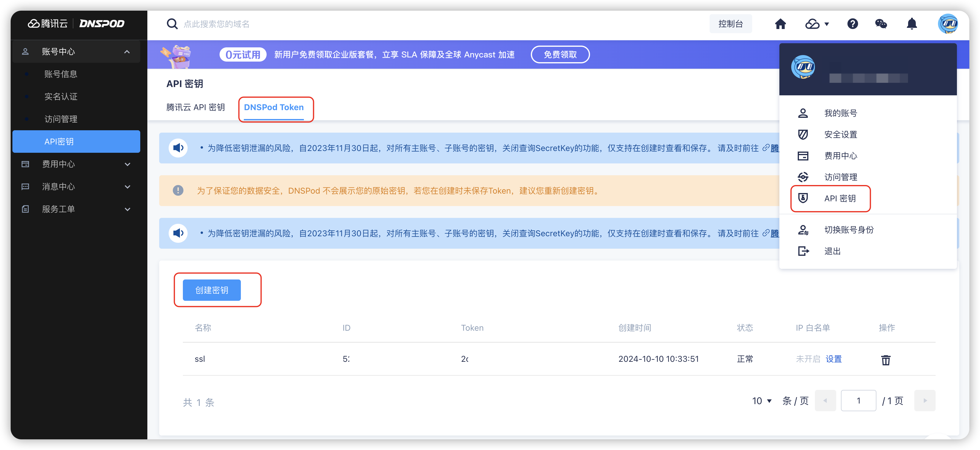Open 访问管理 in sidebar

point(61,119)
